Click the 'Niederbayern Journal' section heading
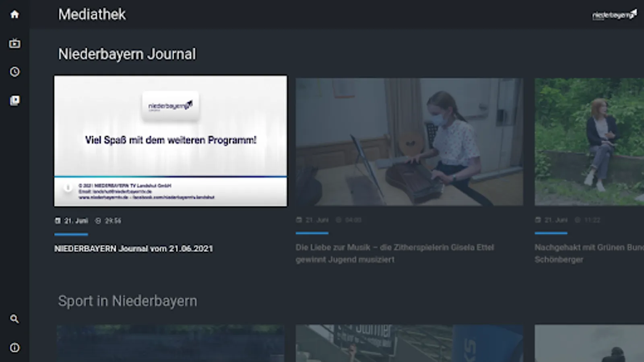The image size is (644, 362). click(x=127, y=54)
